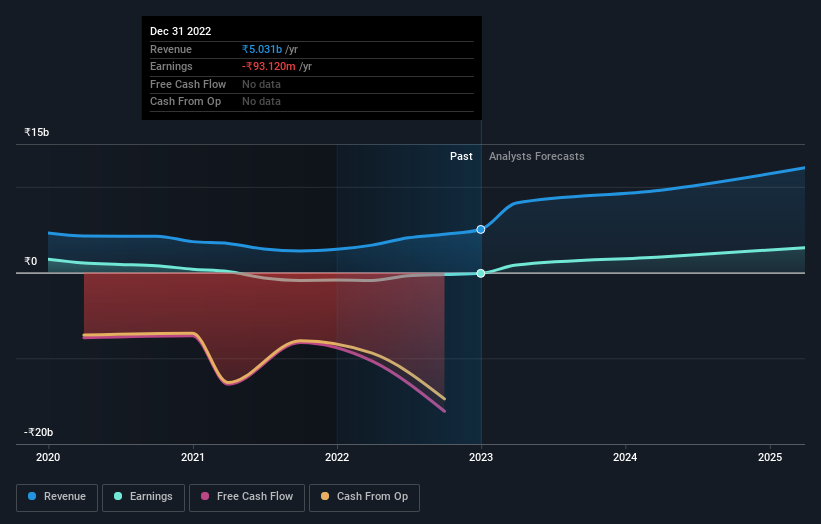Click the -₹93.120m earnings value in tooltip
821x524 pixels.
(269, 66)
